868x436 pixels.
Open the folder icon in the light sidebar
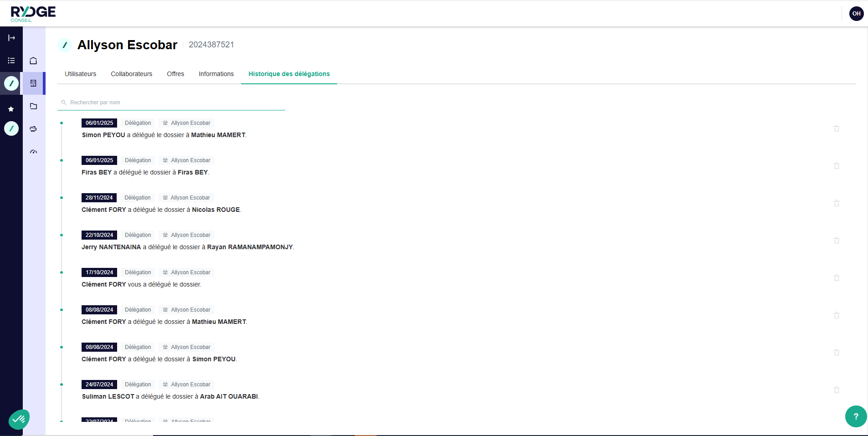coord(33,106)
